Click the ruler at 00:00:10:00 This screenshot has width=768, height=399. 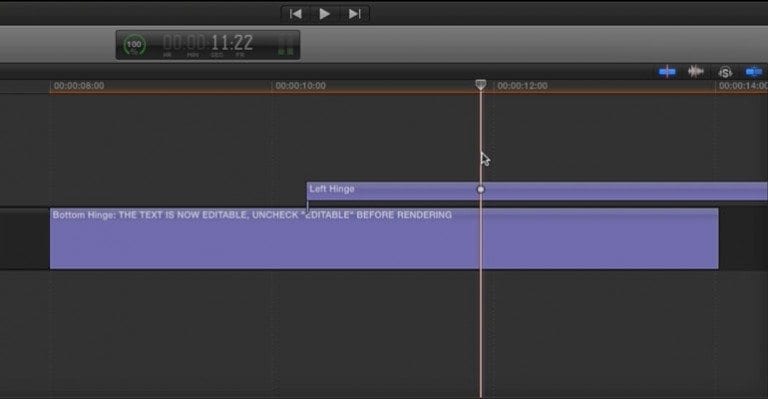(300, 86)
